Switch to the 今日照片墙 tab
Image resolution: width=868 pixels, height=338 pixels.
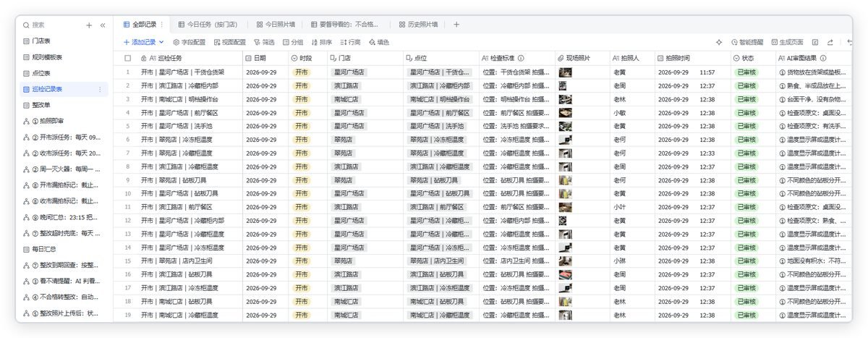[x=276, y=24]
